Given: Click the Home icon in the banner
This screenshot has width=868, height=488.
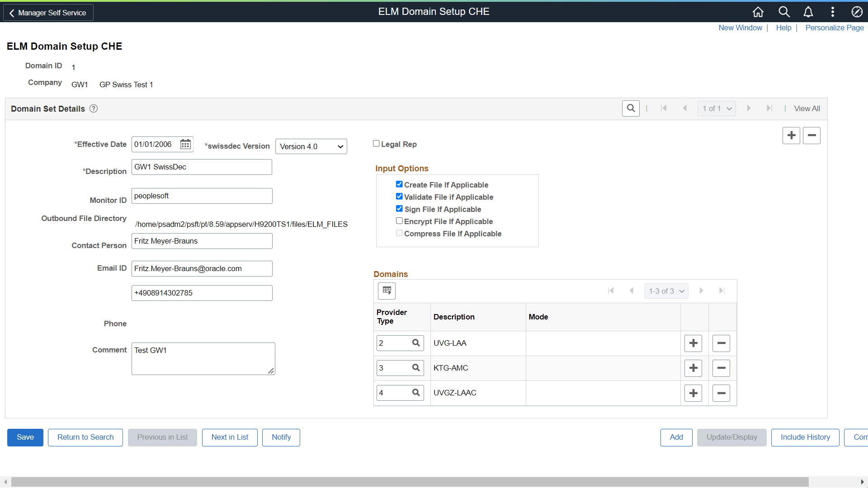Looking at the screenshot, I should [x=758, y=12].
